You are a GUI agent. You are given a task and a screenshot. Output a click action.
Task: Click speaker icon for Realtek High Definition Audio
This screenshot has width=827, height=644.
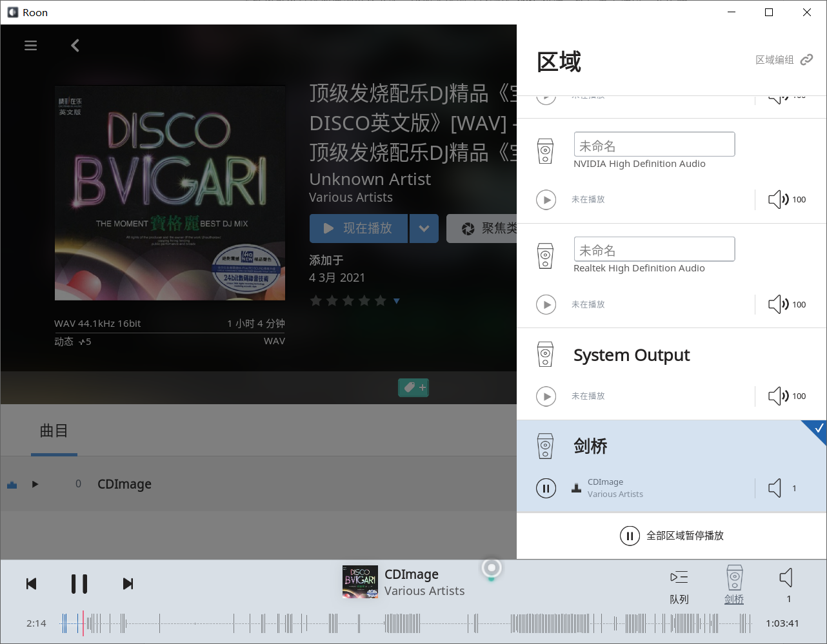coord(546,256)
